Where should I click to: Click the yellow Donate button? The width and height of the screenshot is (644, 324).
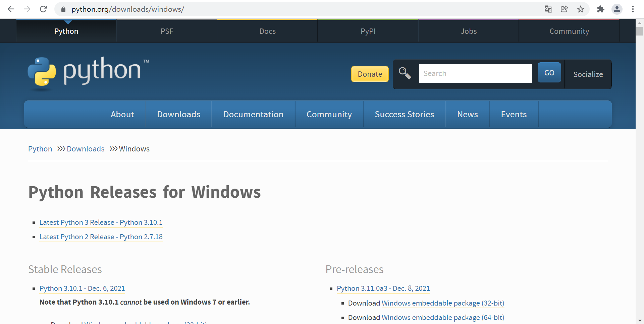[370, 74]
